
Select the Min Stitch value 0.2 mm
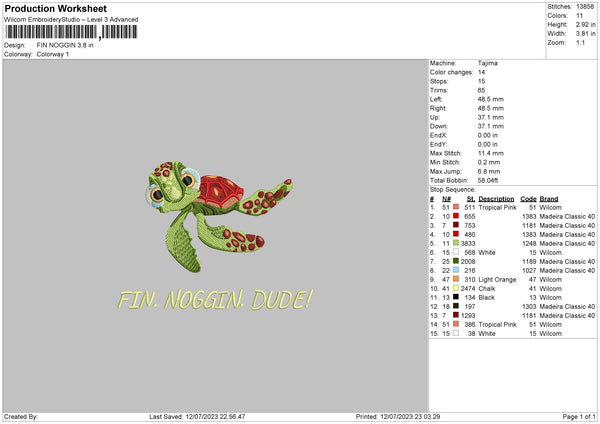click(x=489, y=162)
